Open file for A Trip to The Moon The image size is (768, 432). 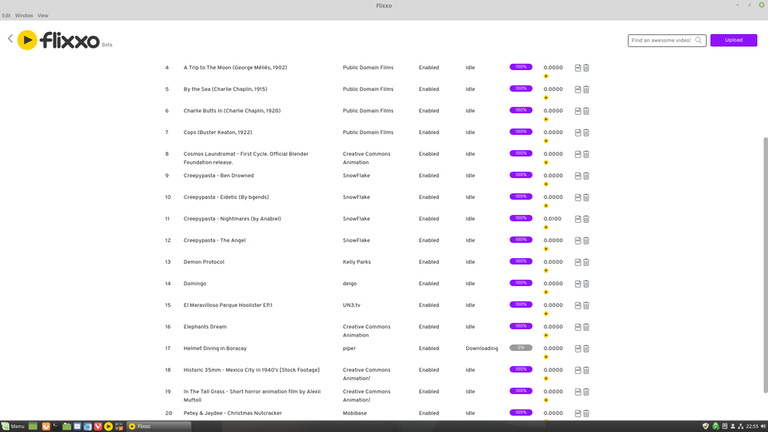[578, 68]
